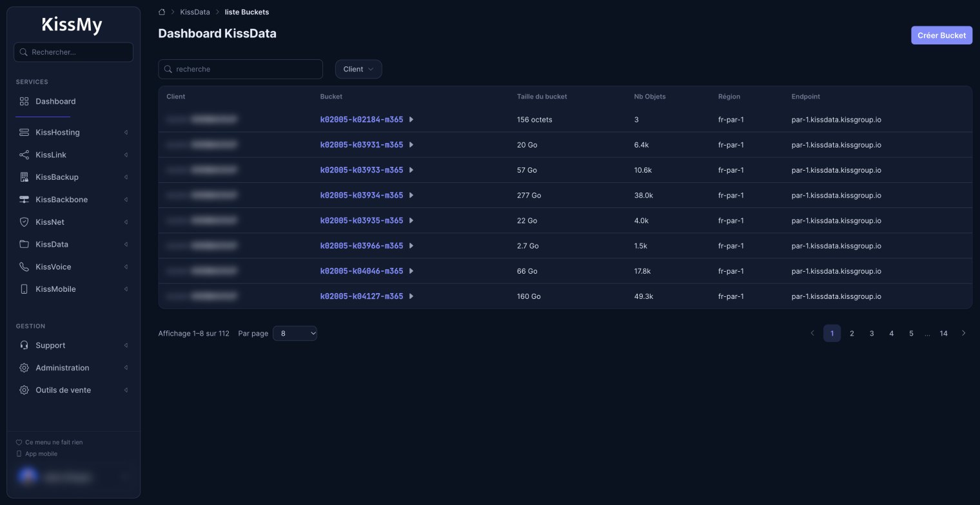The width and height of the screenshot is (980, 505).
Task: Open bucket link k02005-k04046-m365
Action: [362, 271]
